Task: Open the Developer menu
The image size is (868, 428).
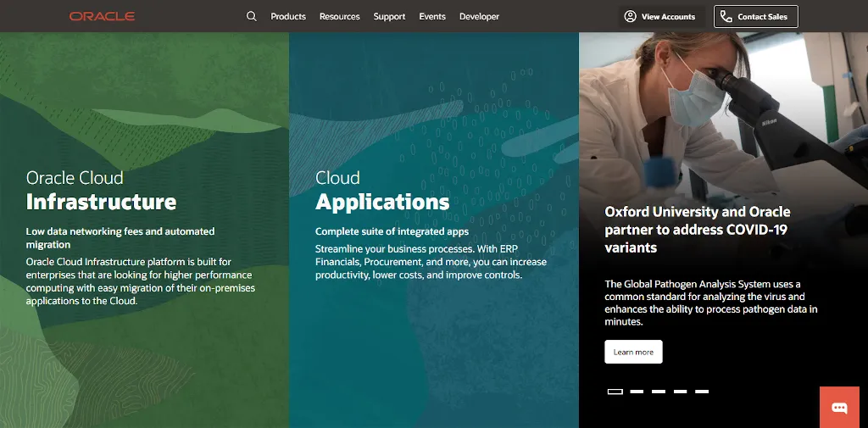Action: (x=480, y=17)
